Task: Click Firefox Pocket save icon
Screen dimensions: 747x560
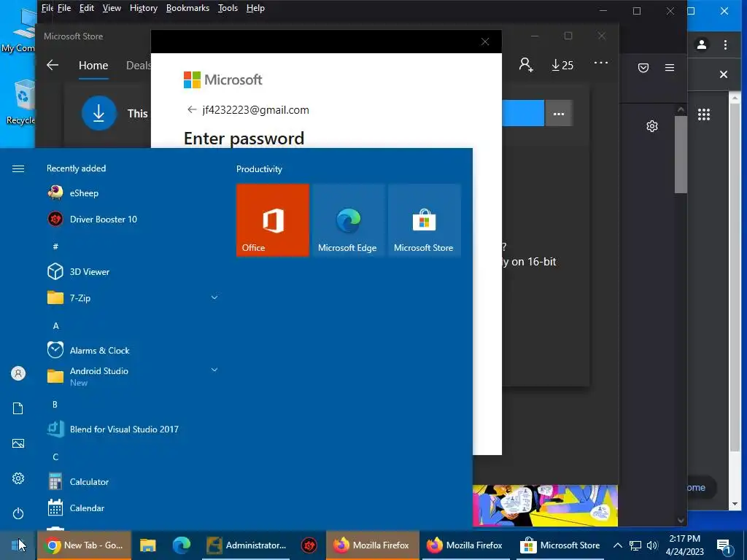Action: tap(643, 68)
